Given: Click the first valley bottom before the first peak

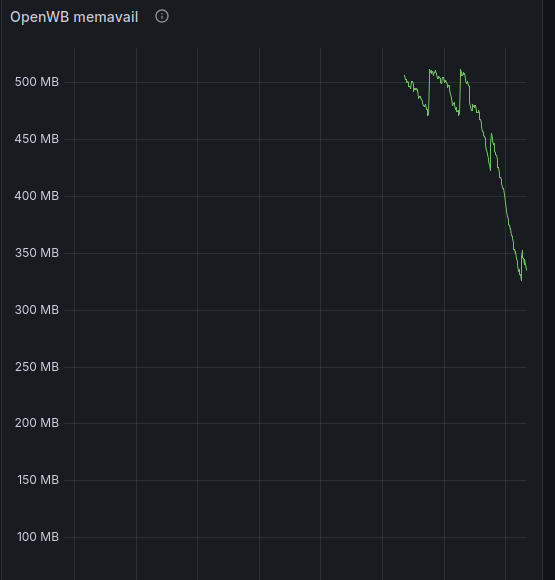Looking at the screenshot, I should (x=428, y=115).
